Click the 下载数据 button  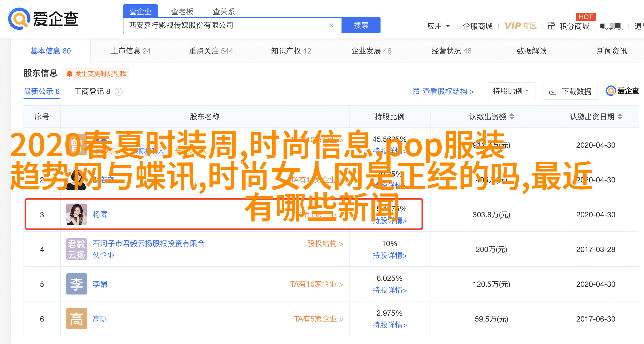click(x=571, y=91)
